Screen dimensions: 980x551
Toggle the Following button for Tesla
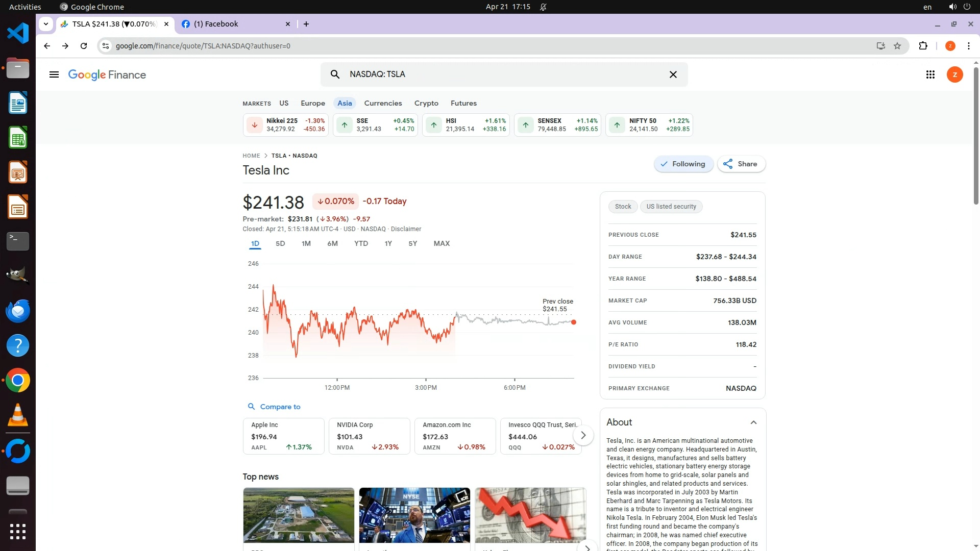[x=683, y=164]
